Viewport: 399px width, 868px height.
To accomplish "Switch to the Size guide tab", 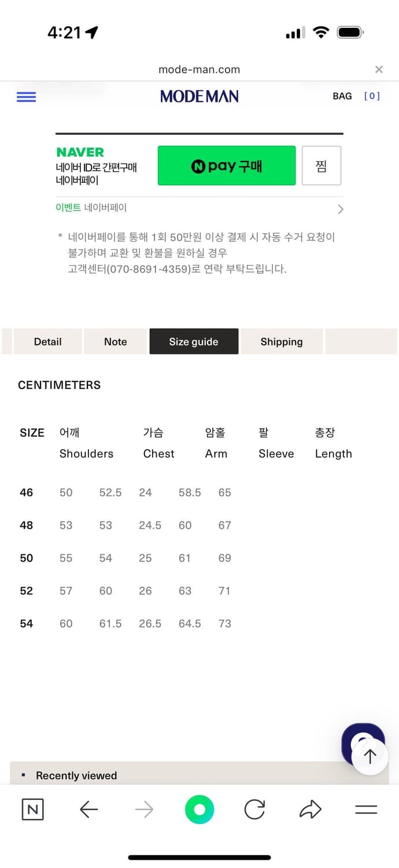I will (x=194, y=341).
